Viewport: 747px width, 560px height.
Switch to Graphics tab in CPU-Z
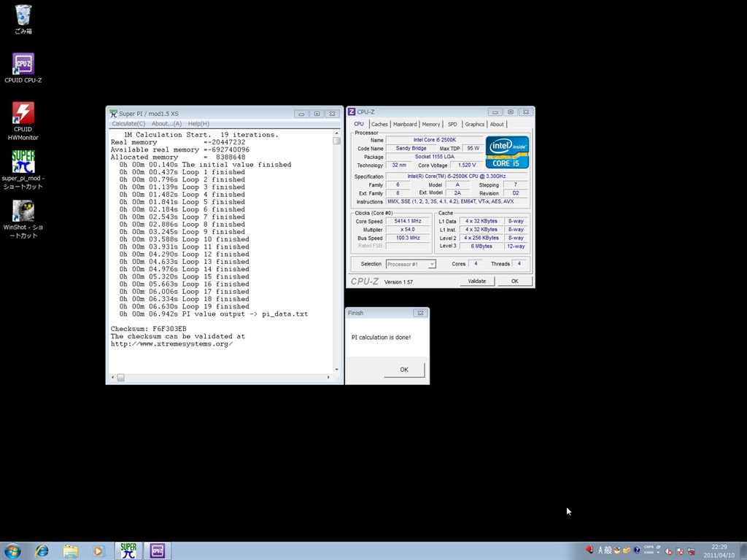[x=474, y=124]
